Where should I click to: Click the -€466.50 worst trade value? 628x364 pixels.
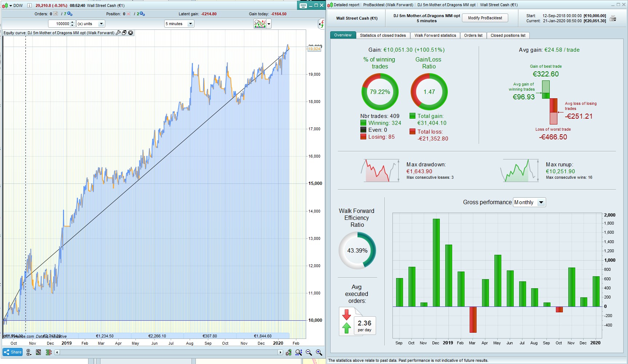tap(553, 137)
